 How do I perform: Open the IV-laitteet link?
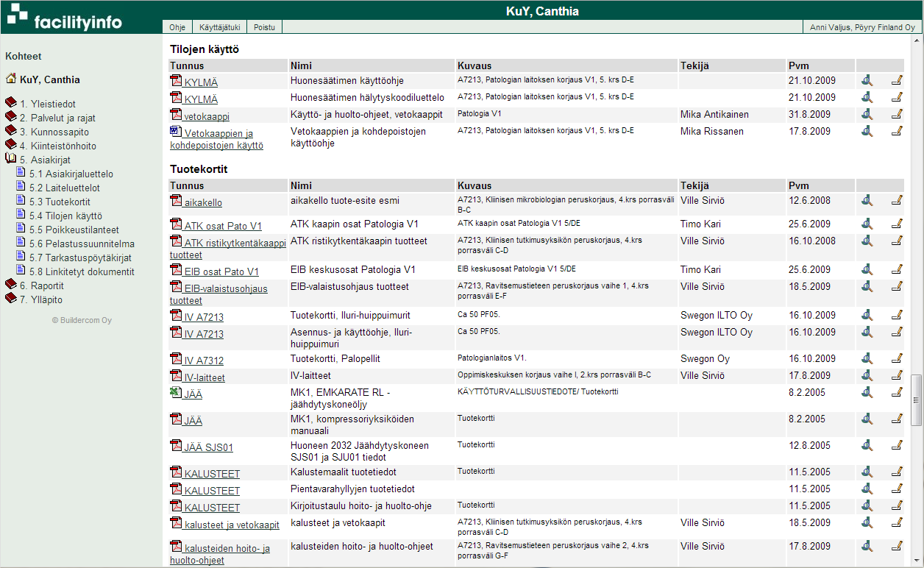pos(205,377)
